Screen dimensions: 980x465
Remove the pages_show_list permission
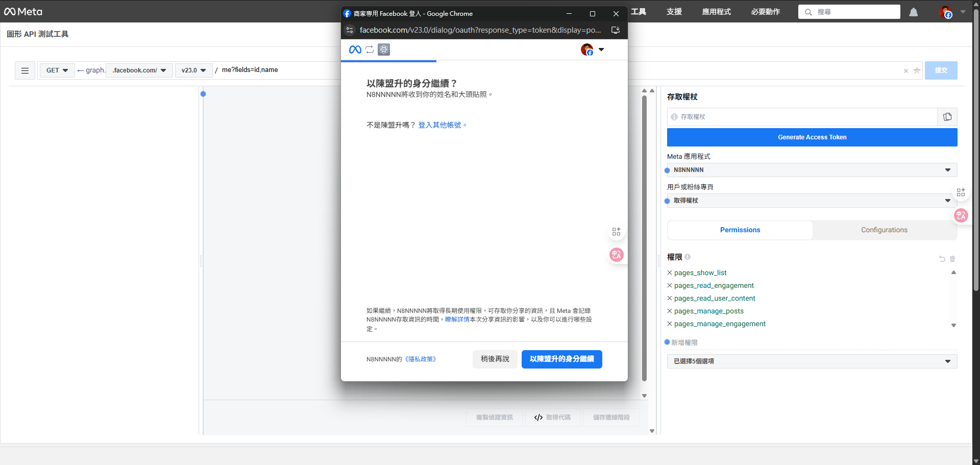[x=670, y=273]
